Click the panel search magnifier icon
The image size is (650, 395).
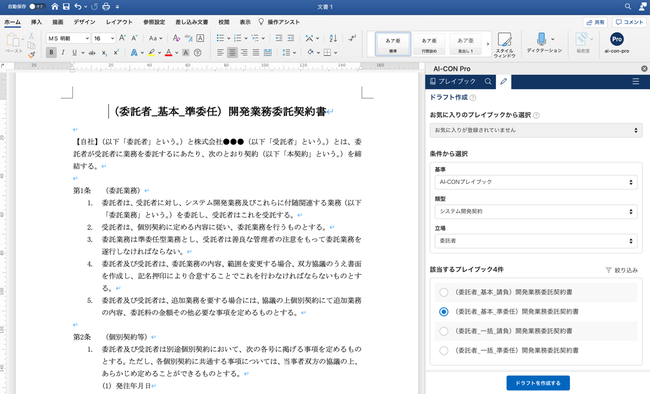[488, 82]
